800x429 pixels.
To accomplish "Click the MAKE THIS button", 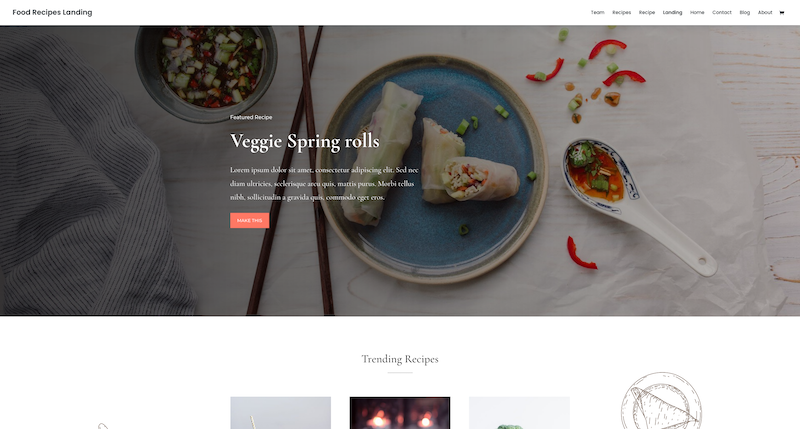I will pos(249,220).
